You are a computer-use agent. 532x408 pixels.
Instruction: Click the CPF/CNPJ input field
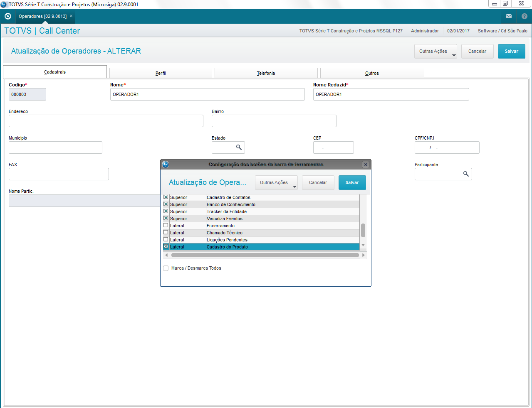447,147
